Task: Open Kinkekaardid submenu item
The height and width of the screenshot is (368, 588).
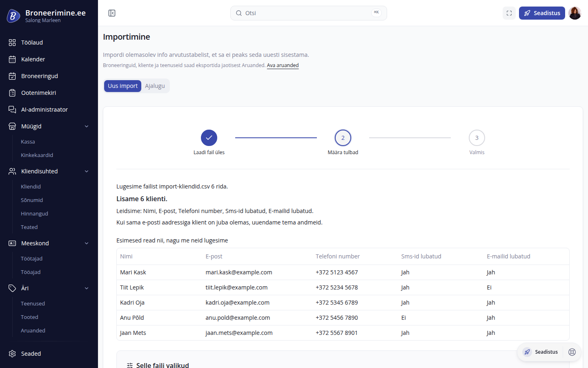Action: click(37, 155)
